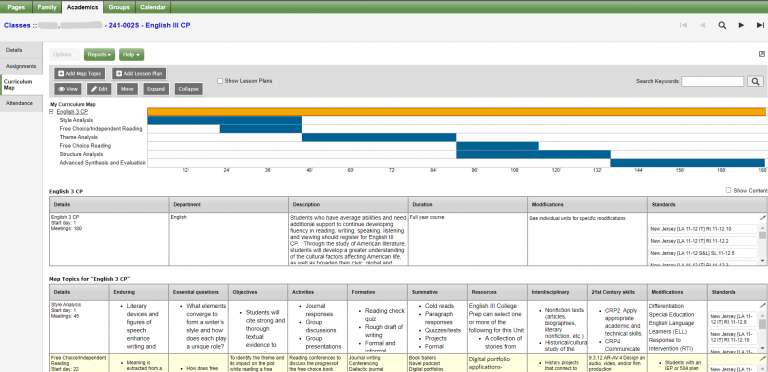The image size is (768, 372).
Task: Select the Theme Analysis blue timeline bar
Action: coord(379,137)
